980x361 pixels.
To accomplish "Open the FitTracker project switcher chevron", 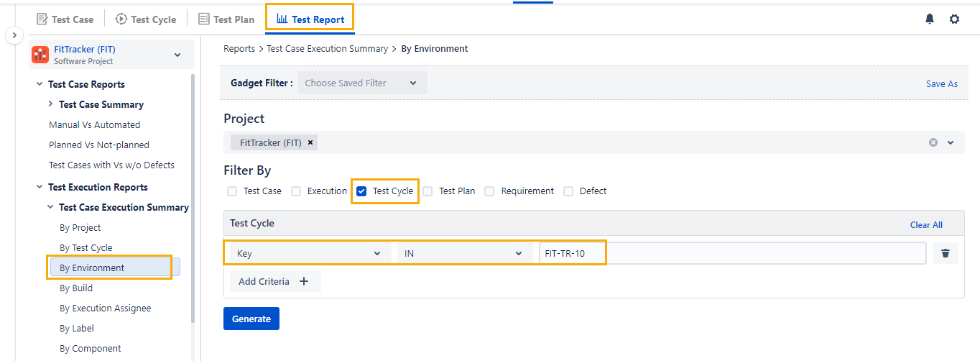I will coord(177,55).
